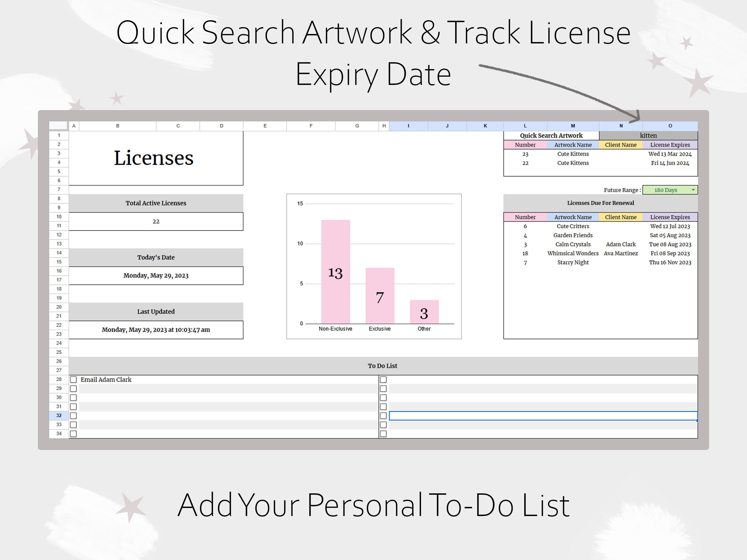Check the Email Adam Clark checkbox
Screen dimensions: 747x560
pyautogui.click(x=73, y=379)
